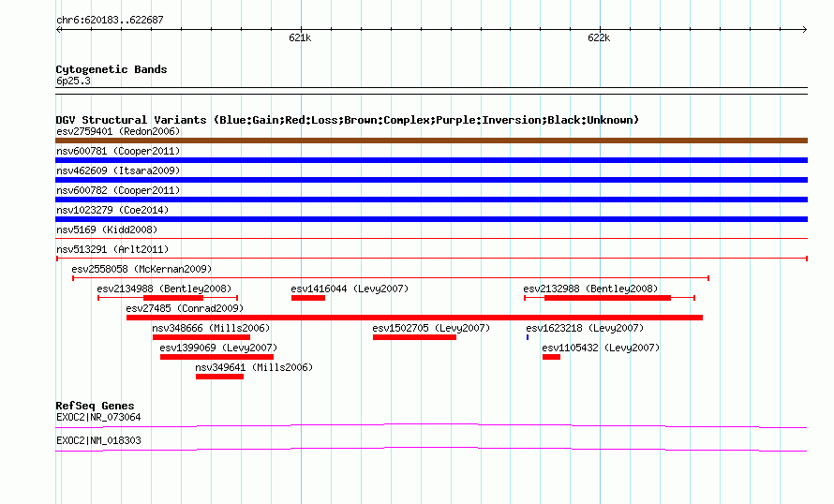Click the blue nsv600782 gain bar

click(x=431, y=200)
